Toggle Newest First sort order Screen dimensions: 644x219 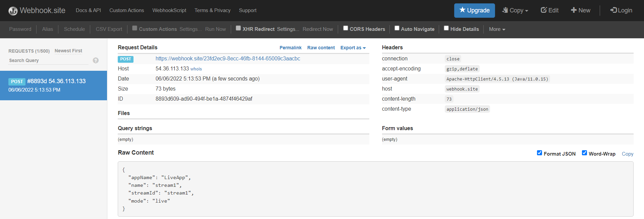(68, 51)
